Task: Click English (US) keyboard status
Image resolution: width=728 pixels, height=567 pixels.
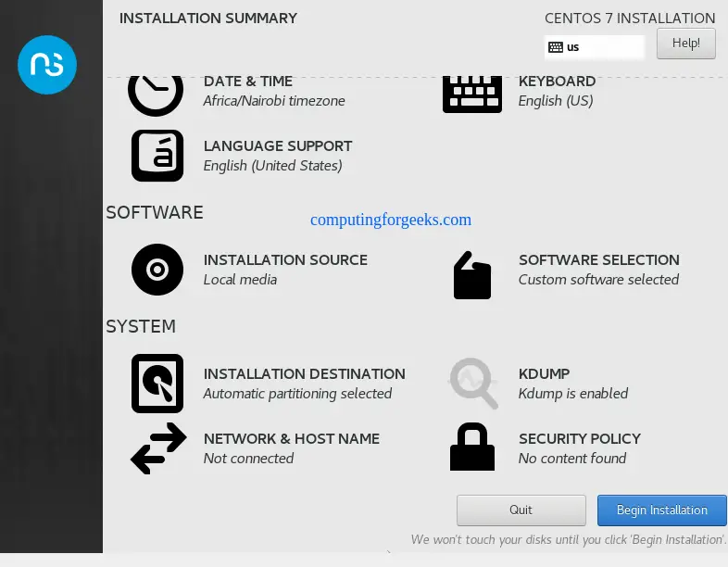Action: pos(556,101)
